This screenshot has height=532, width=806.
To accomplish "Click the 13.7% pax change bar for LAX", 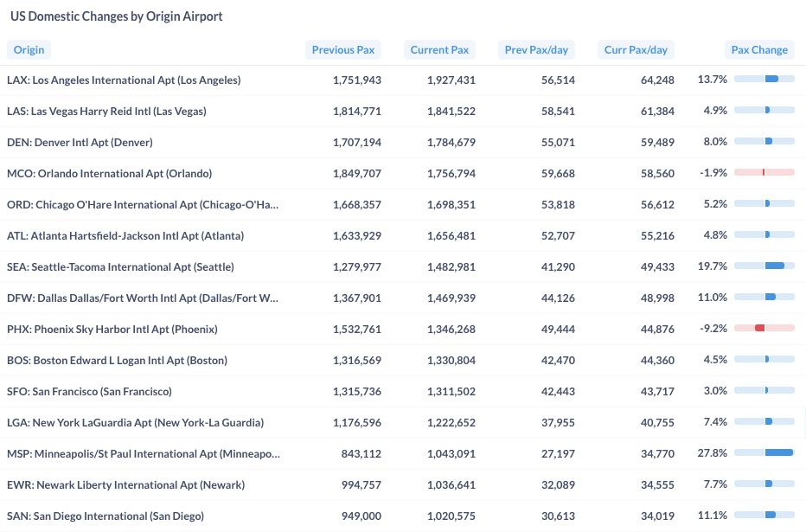I will coord(764,80).
